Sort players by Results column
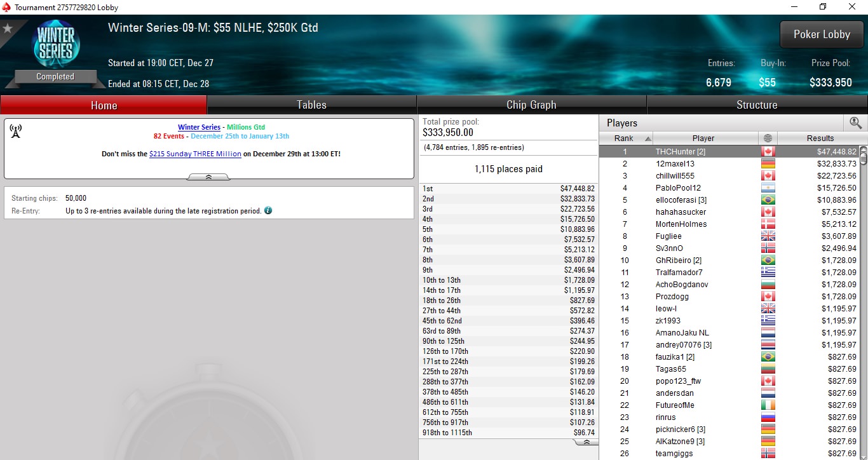 click(820, 139)
